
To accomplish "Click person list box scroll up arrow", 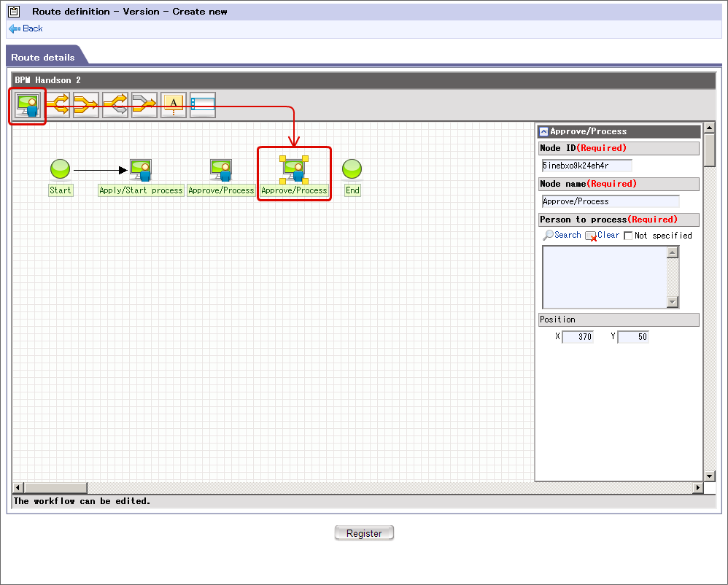I will tap(673, 252).
